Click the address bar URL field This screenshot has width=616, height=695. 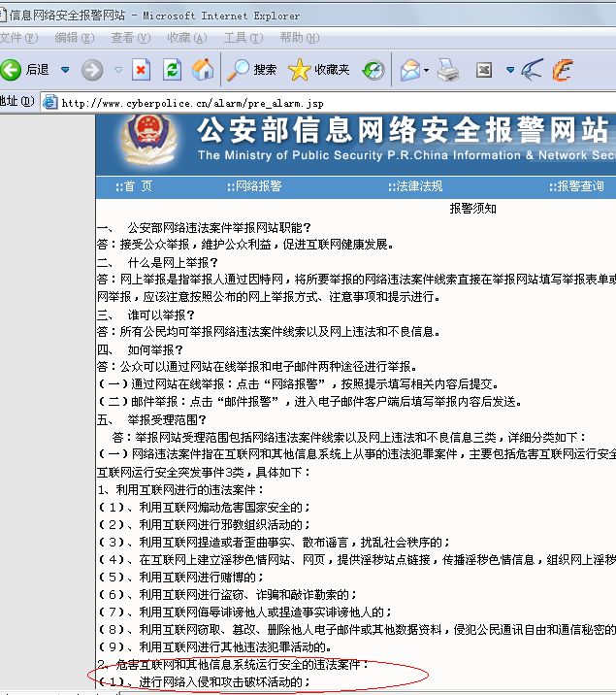[x=328, y=103]
